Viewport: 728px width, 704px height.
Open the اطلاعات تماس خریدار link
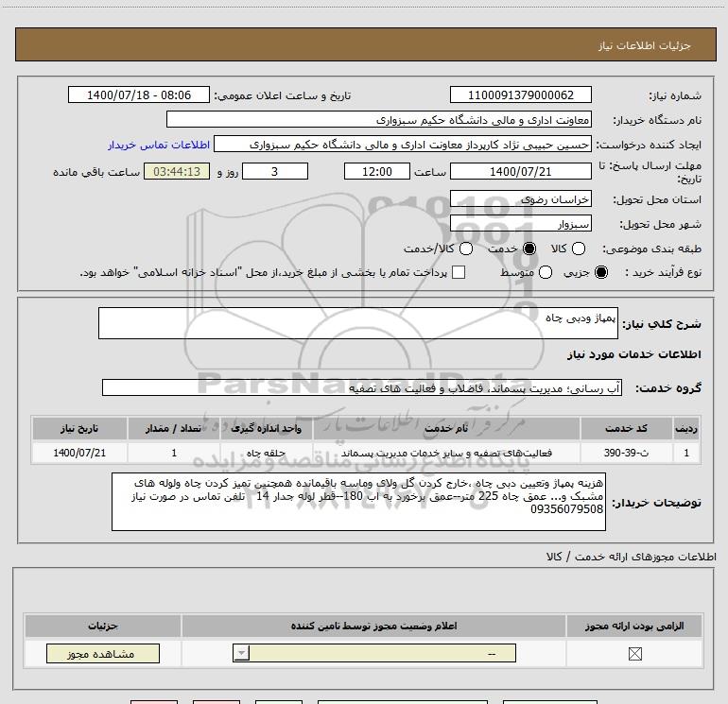click(x=159, y=145)
